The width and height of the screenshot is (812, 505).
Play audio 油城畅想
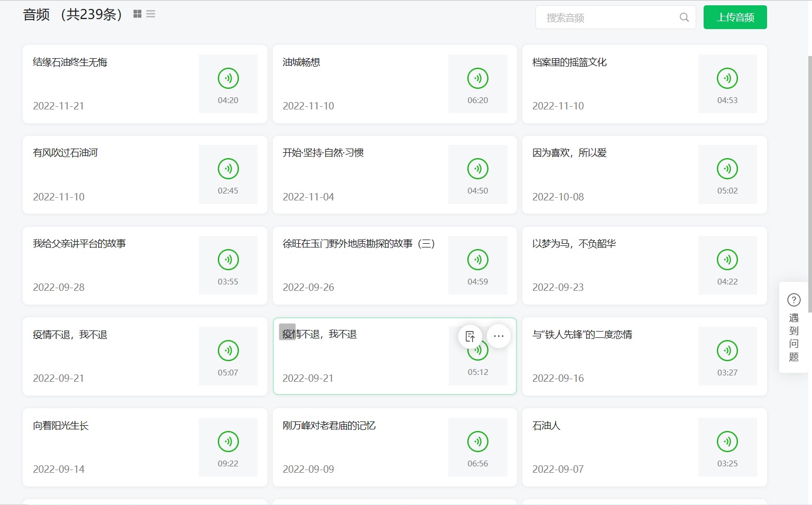(478, 78)
